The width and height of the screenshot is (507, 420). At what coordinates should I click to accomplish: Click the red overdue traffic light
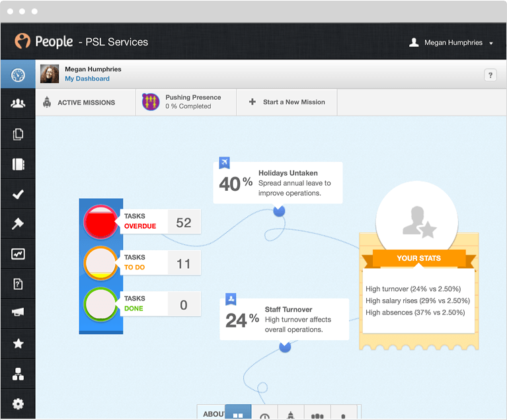point(100,222)
